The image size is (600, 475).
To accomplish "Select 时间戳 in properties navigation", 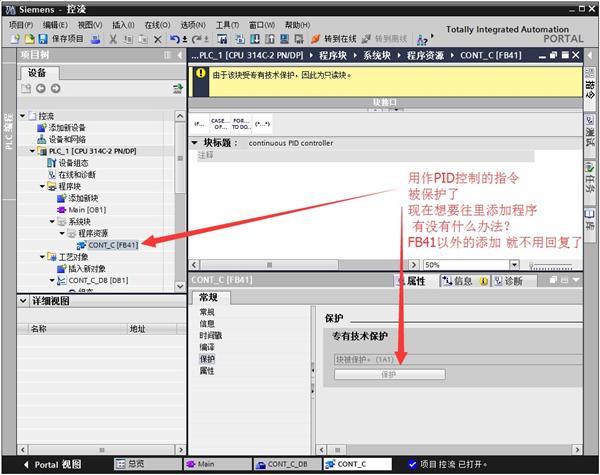I will [210, 336].
